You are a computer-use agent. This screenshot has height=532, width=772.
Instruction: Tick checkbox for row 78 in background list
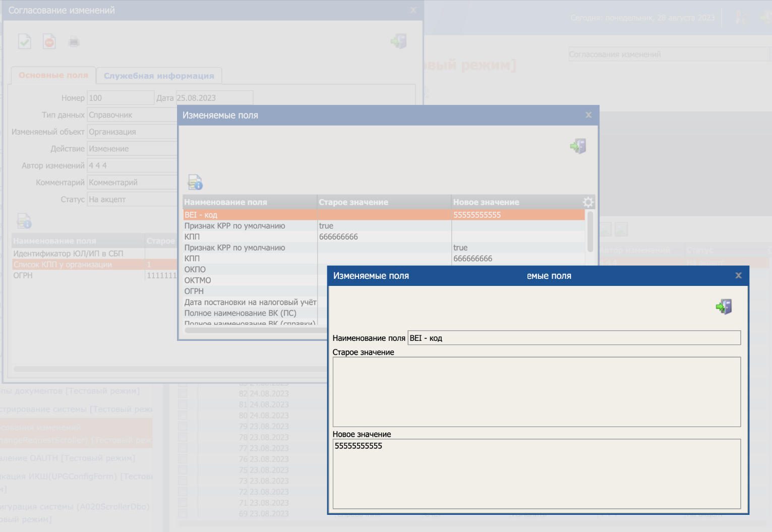point(183,437)
